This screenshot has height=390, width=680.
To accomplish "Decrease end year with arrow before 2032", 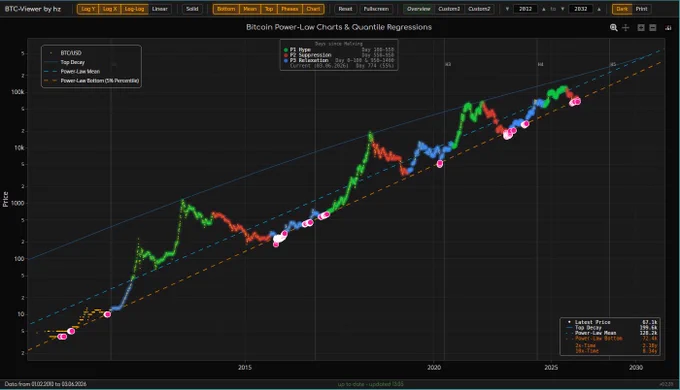I will 562,9.
